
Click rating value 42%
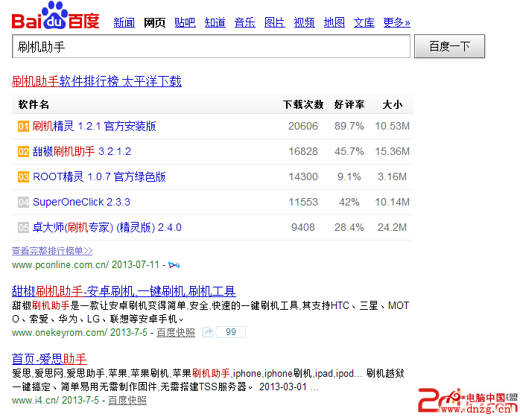tap(349, 203)
